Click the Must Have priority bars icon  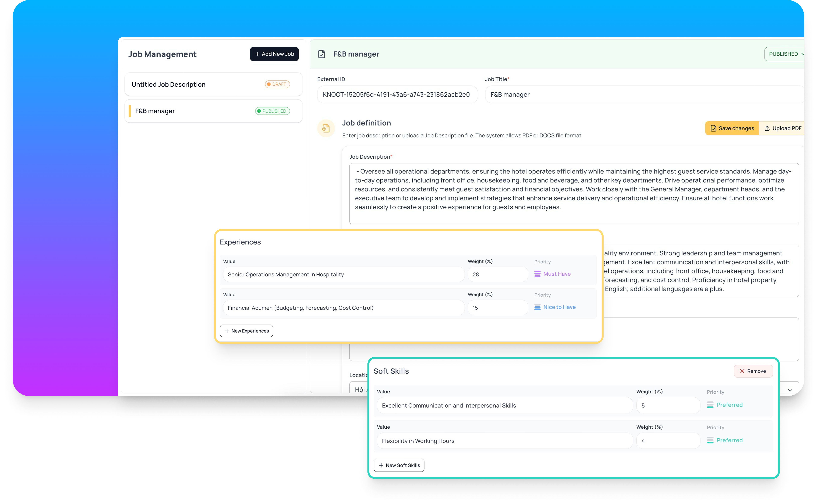(537, 274)
